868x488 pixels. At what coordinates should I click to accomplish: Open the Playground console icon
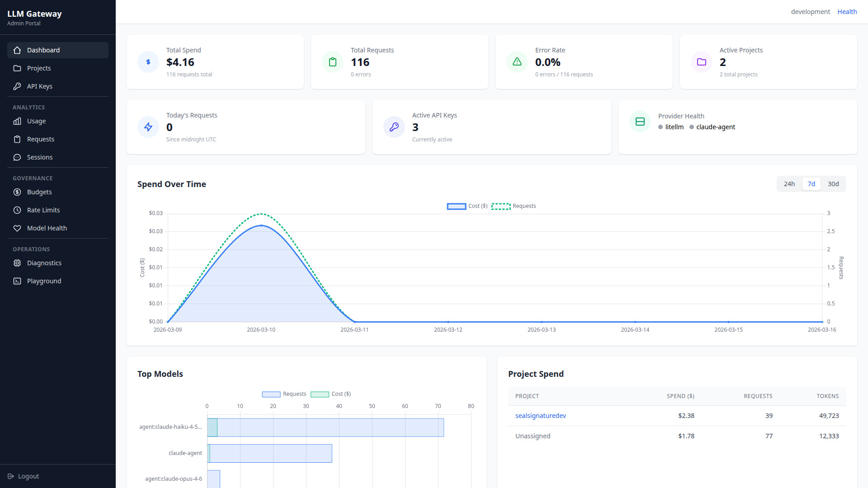(x=17, y=281)
